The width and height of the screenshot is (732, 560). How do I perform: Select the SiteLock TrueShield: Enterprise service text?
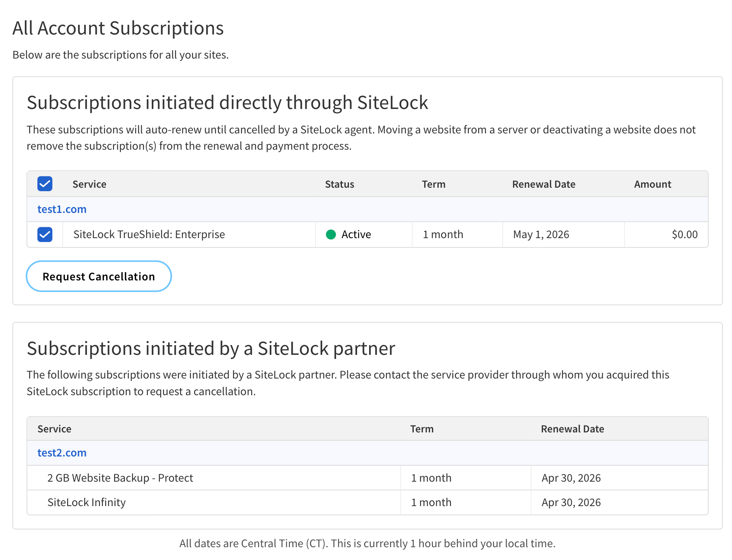click(149, 234)
